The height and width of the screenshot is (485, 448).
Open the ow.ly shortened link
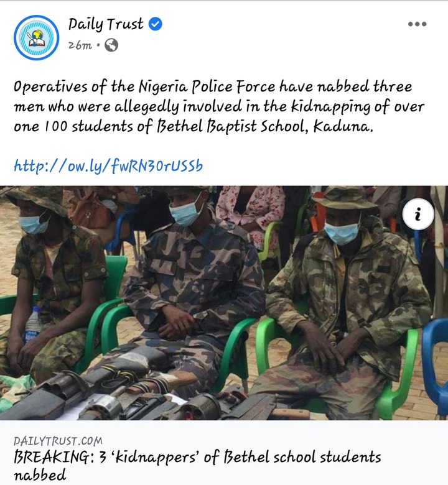click(108, 166)
